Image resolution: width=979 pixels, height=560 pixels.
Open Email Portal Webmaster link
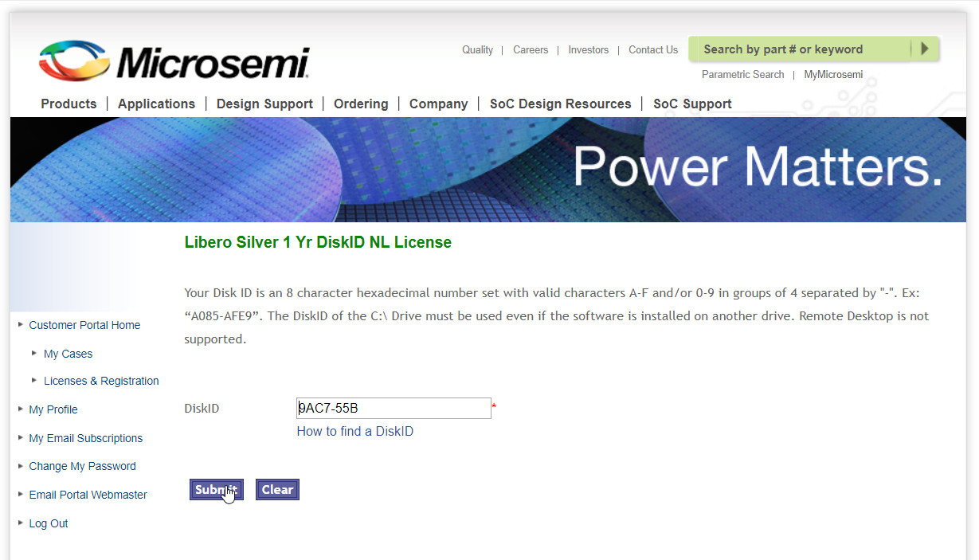coord(88,495)
